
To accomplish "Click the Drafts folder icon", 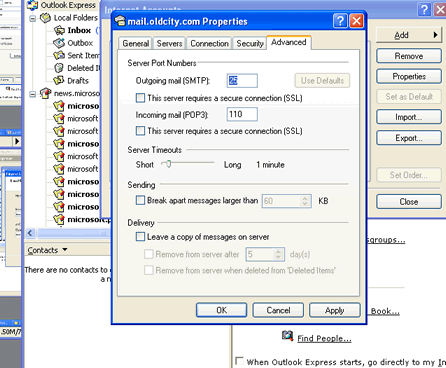I will click(59, 80).
